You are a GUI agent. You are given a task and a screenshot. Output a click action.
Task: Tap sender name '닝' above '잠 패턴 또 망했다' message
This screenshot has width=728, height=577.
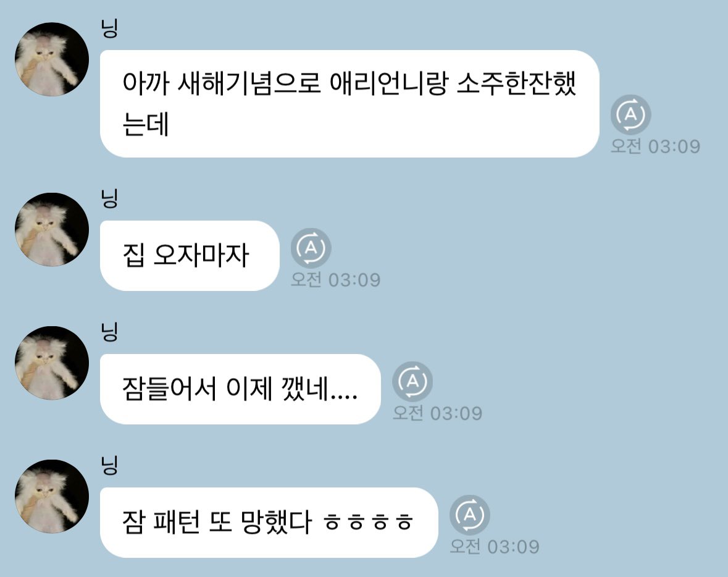(109, 465)
